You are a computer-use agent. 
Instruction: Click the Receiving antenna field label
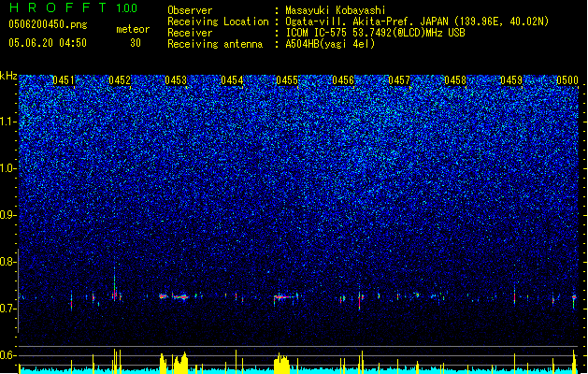(x=215, y=44)
